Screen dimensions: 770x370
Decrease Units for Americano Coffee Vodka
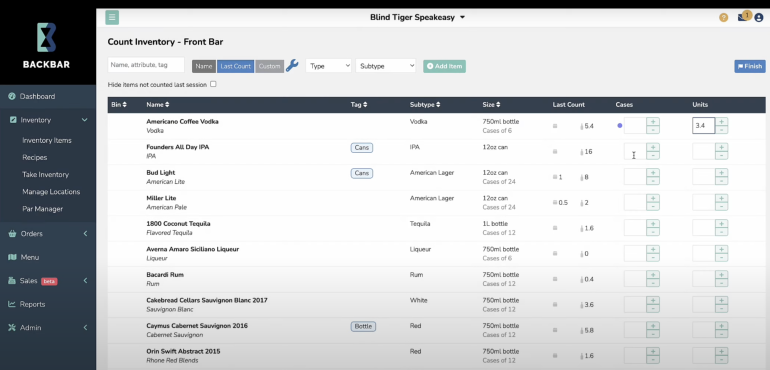[721, 130]
